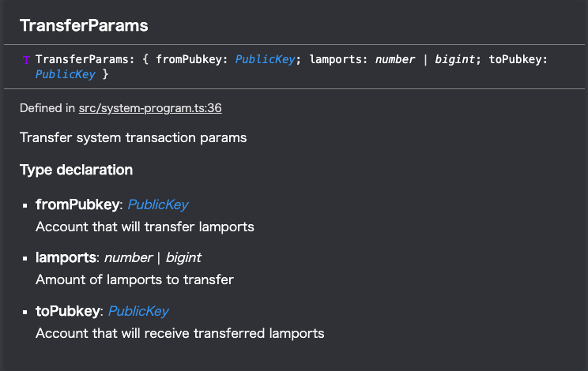The image size is (588, 371).
Task: Follow PublicKey link in fromPubkey declaration
Action: tap(158, 204)
